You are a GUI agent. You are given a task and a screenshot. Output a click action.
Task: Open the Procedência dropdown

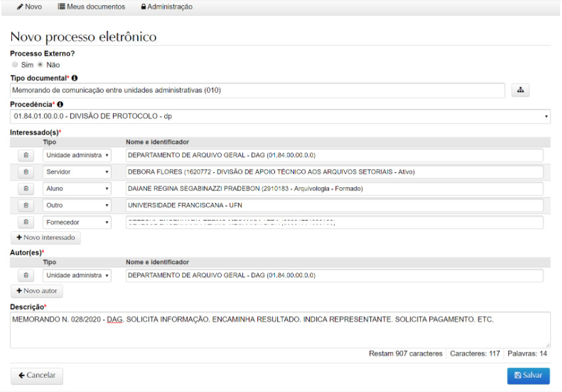coord(280,116)
